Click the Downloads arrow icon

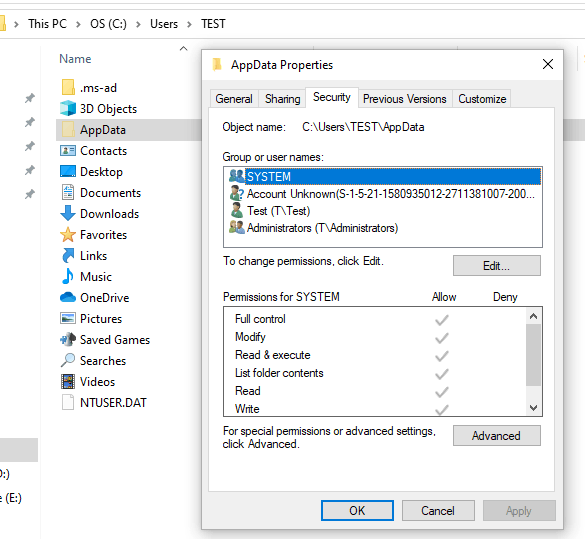pos(68,213)
